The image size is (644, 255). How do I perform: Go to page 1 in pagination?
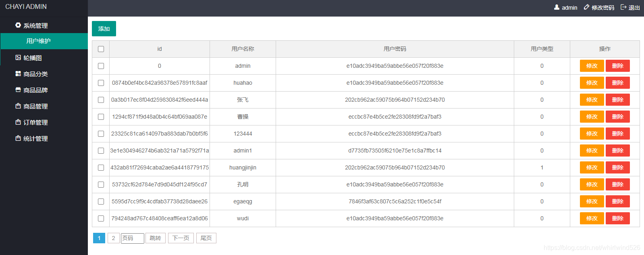[x=99, y=238]
